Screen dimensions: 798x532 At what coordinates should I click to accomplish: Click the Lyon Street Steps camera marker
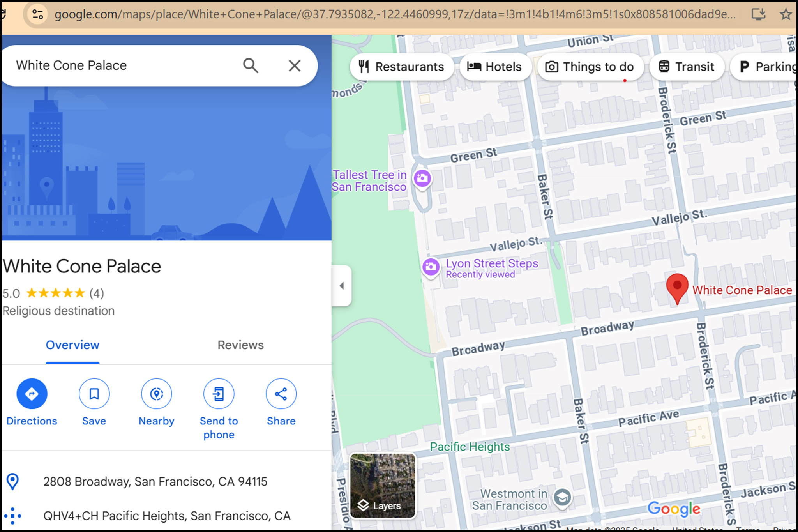point(431,267)
